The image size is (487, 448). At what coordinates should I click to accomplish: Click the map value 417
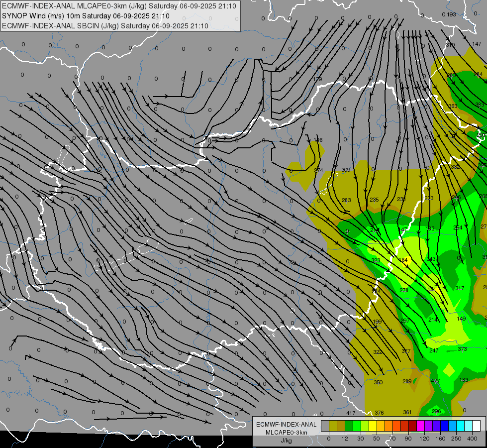pyautogui.click(x=351, y=413)
